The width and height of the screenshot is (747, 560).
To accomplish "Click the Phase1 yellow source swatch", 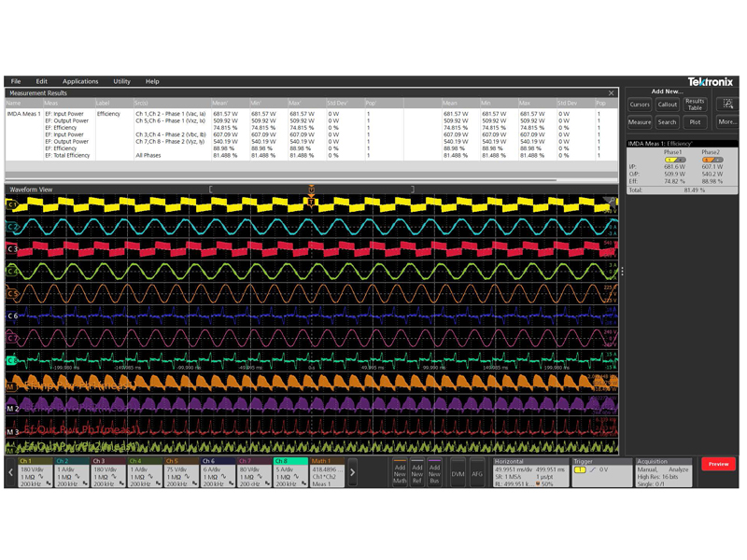I will (672, 160).
